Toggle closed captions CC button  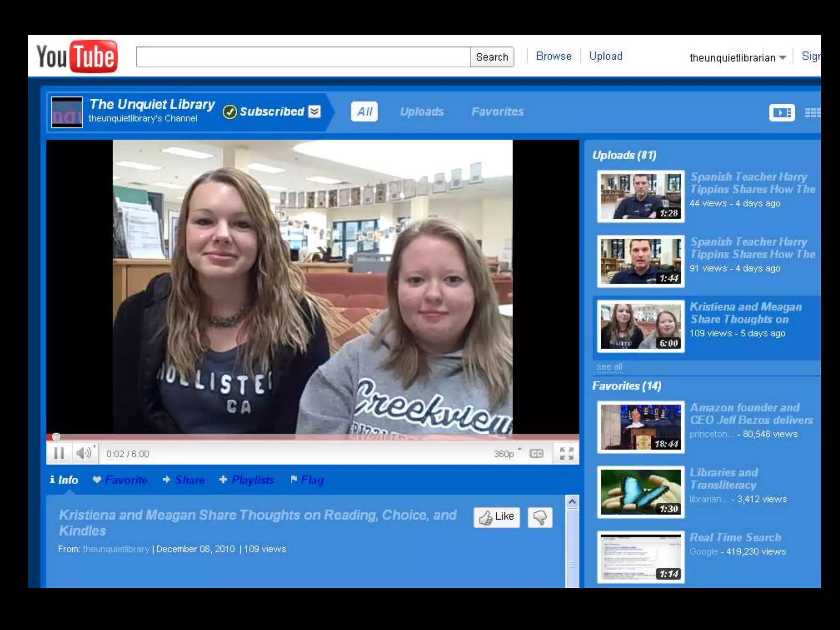pyautogui.click(x=536, y=454)
